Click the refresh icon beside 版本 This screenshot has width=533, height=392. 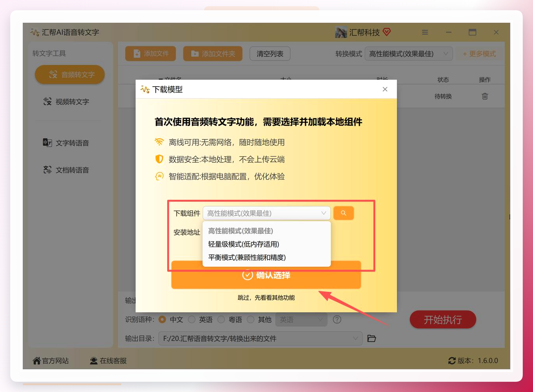click(x=452, y=361)
